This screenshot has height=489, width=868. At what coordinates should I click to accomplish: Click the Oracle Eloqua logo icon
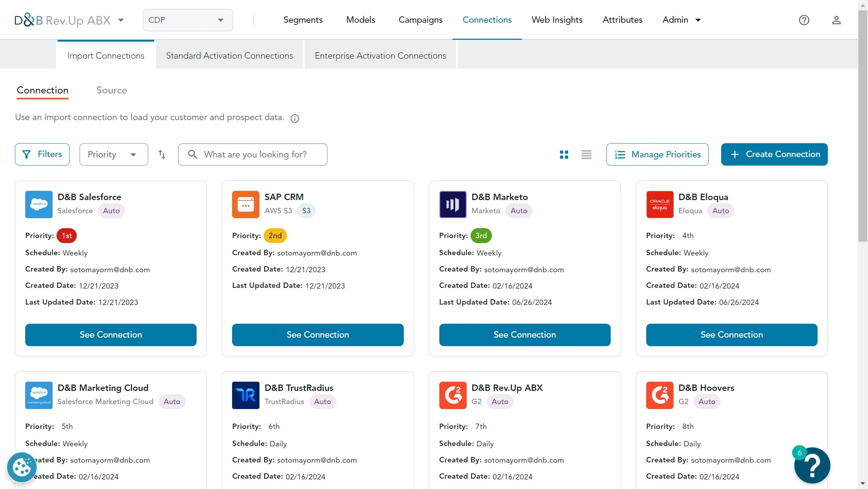click(x=660, y=204)
